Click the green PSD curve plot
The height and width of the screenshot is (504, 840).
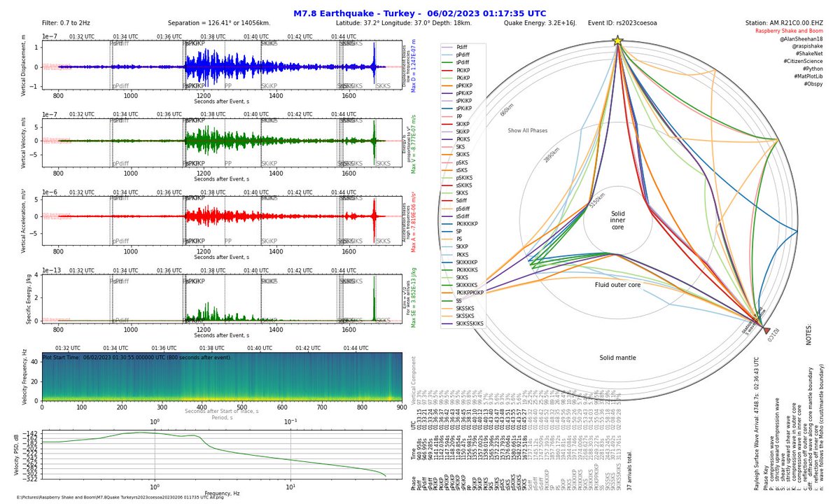222,453
